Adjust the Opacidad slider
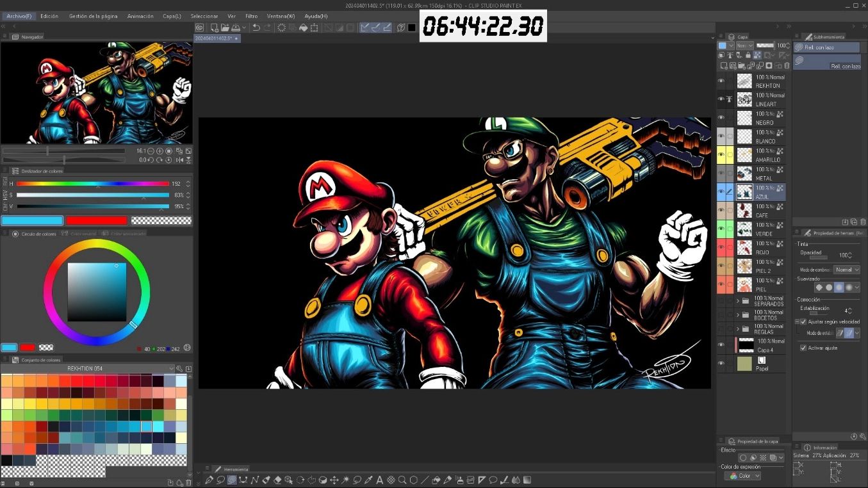Viewport: 868px width, 488px height. tap(817, 259)
